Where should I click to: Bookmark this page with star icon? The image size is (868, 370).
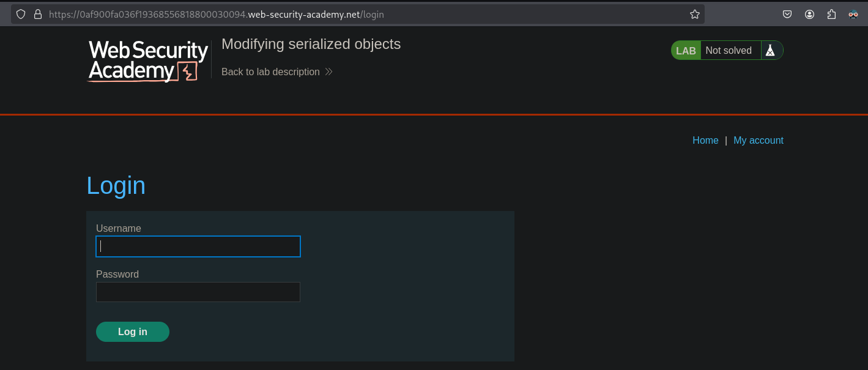pyautogui.click(x=694, y=14)
